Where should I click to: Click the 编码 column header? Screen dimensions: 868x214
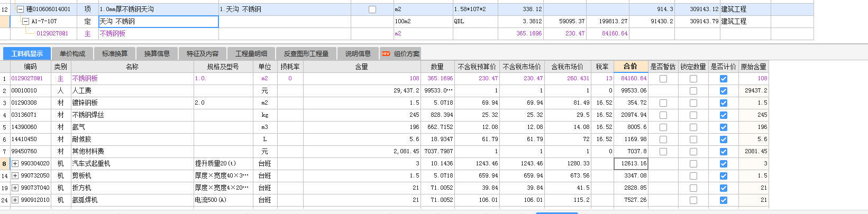(31, 67)
